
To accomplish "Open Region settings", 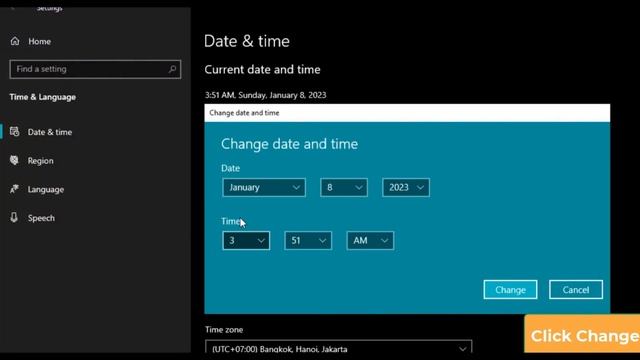I will (x=40, y=161).
